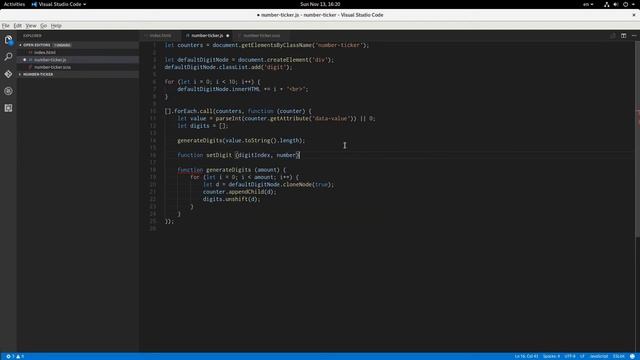The image size is (640, 360).
Task: Open the Help menu
Action: pos(56,25)
